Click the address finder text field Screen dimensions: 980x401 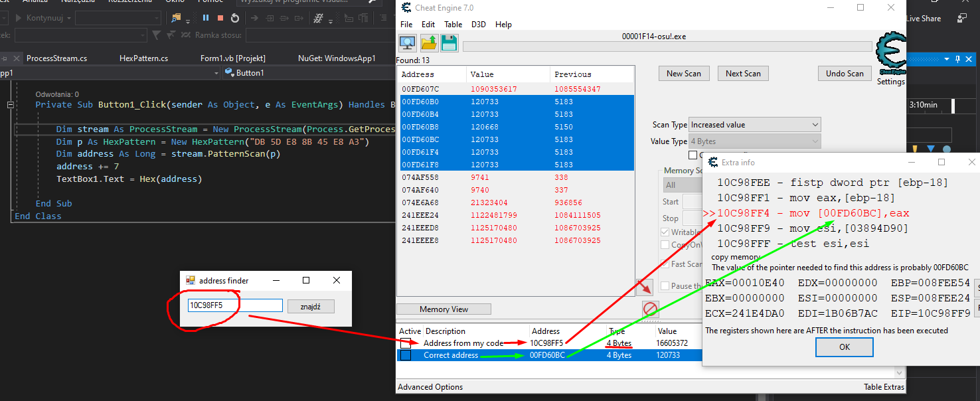234,305
